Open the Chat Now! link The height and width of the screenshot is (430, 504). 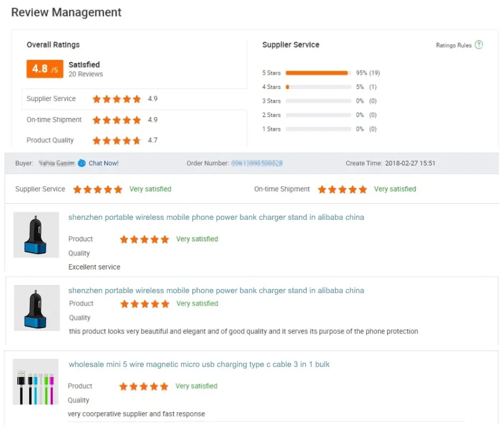click(x=103, y=163)
